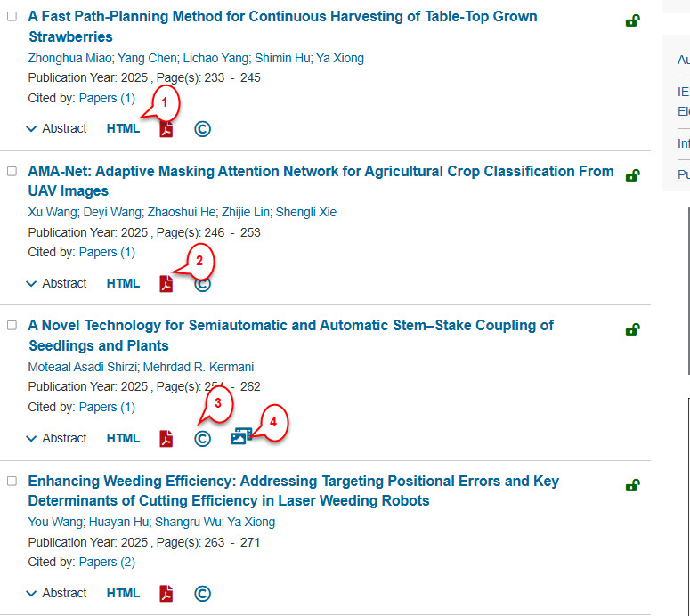Image resolution: width=690 pixels, height=616 pixels.
Task: Expand Abstract for the AMA-Net paper
Action: tap(56, 284)
